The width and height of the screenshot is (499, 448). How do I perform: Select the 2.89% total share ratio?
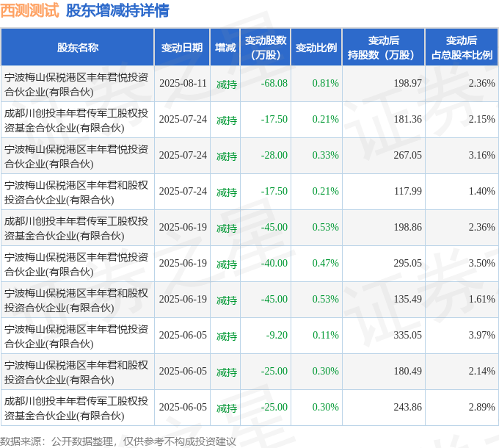(481, 408)
